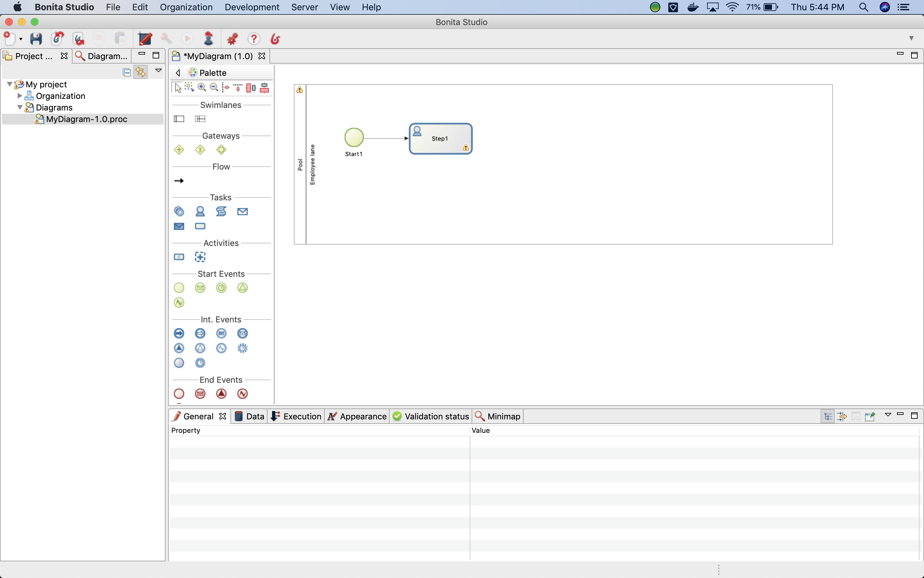Open the dropdown arrow next to New

(x=21, y=39)
